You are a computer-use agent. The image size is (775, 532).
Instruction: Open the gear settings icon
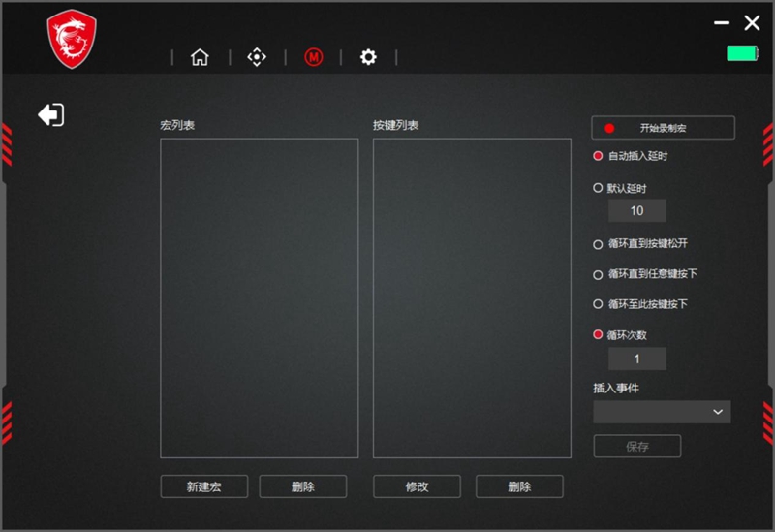point(368,57)
